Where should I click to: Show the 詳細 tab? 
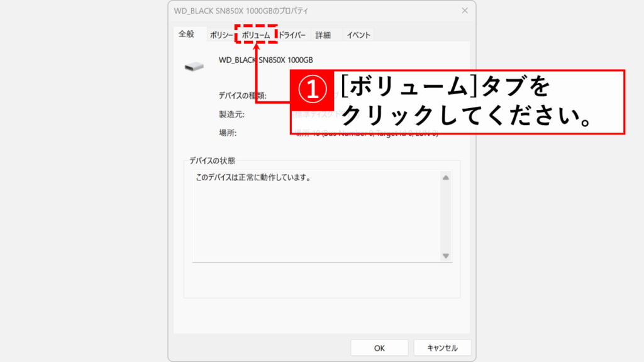pyautogui.click(x=323, y=36)
